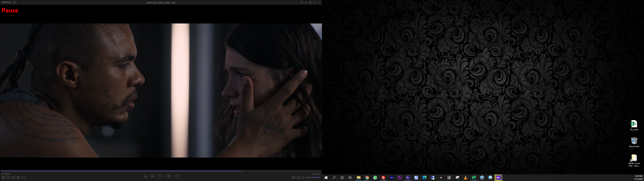Mute the volume speaker icon
The width and height of the screenshot is (644, 181).
coord(308,177)
